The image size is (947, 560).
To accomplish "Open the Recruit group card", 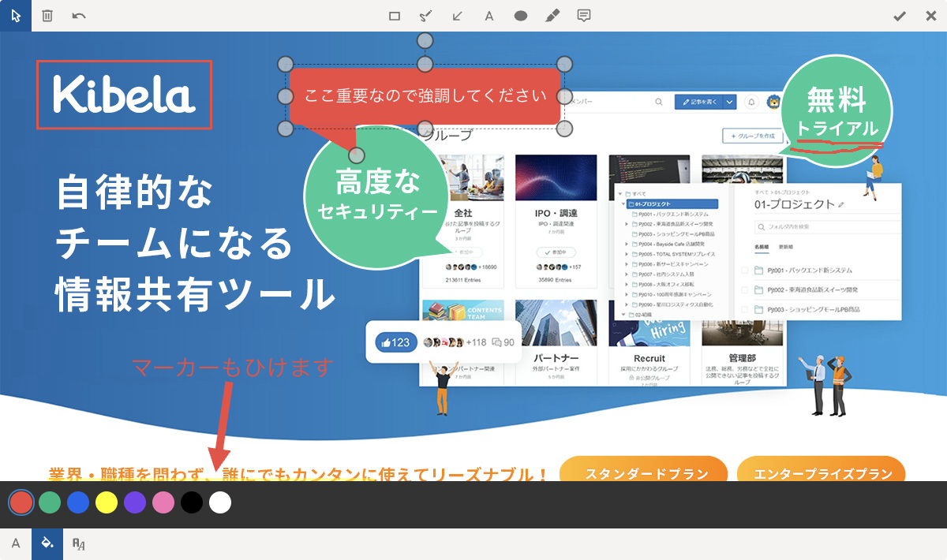I will (x=649, y=344).
